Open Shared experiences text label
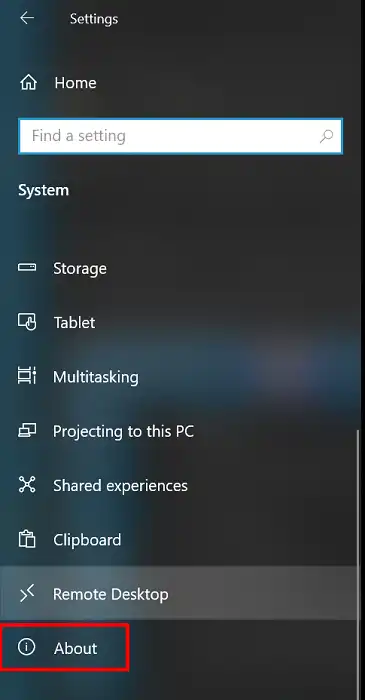 coord(120,486)
